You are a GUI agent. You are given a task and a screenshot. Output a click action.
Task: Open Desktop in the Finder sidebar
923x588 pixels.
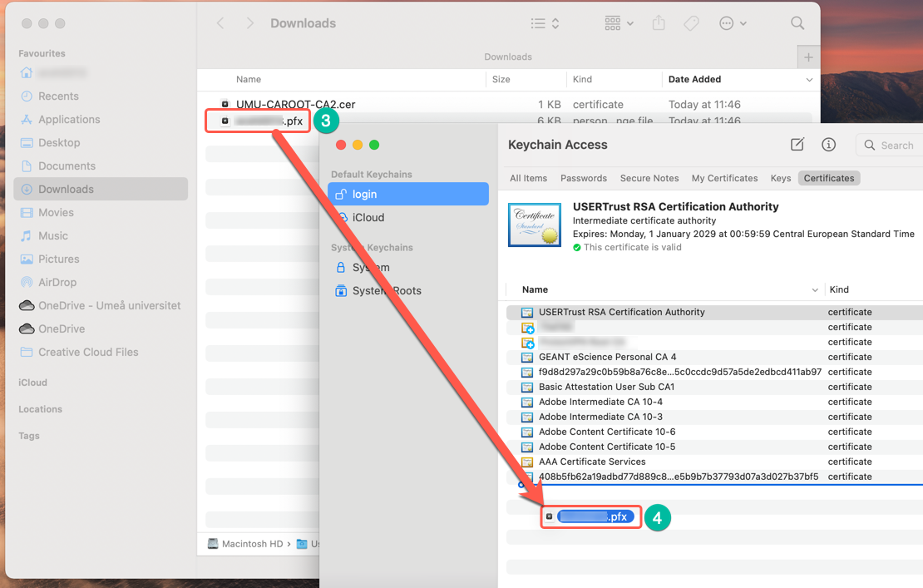59,143
